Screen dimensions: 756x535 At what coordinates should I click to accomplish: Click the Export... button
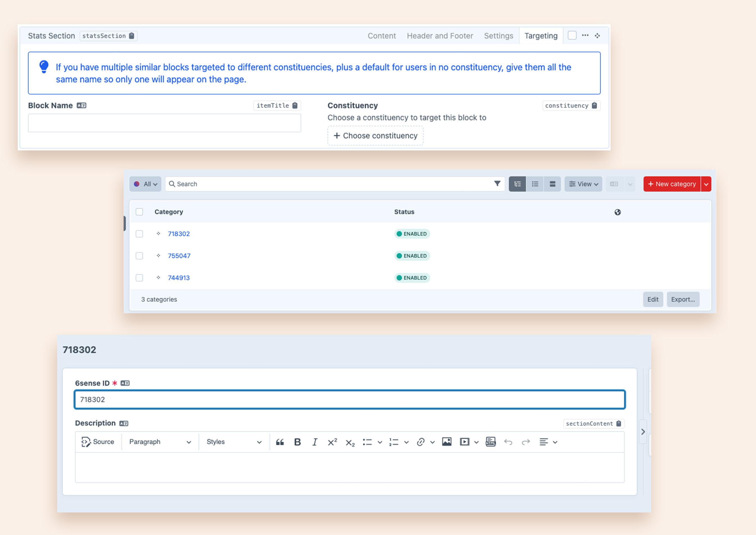point(683,299)
